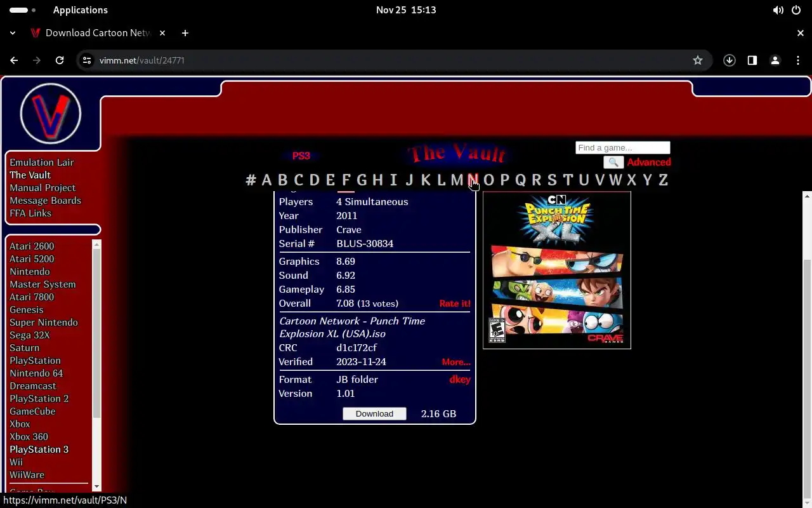Close the Download Cartoon Network tab
The height and width of the screenshot is (508, 812).
(162, 33)
